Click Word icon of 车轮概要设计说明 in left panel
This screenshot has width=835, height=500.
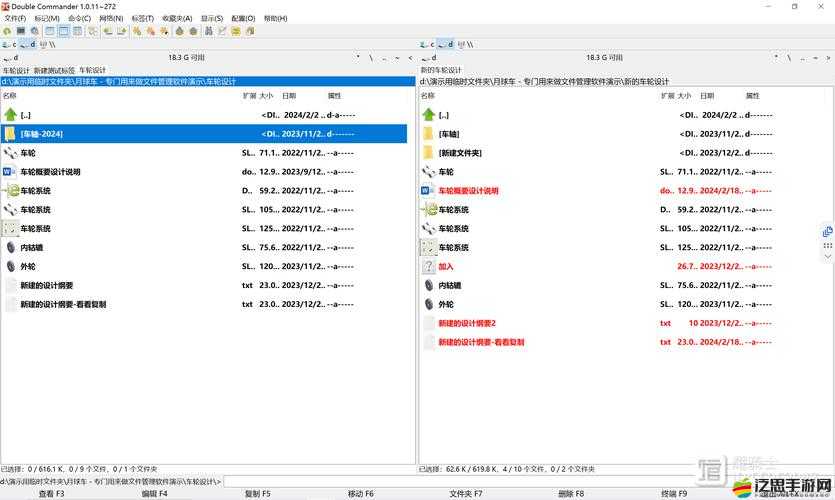[x=9, y=172]
